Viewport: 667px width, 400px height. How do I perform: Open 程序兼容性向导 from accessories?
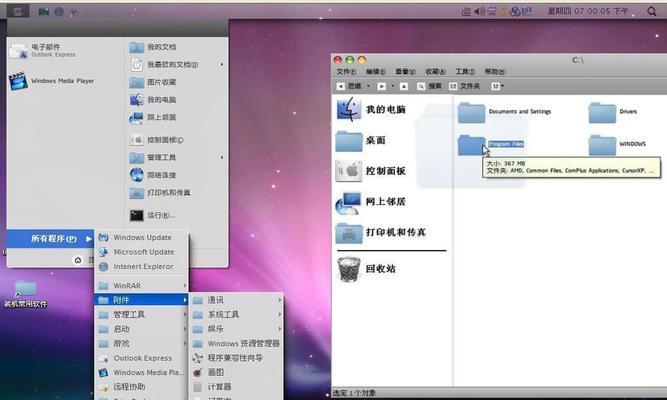click(237, 358)
